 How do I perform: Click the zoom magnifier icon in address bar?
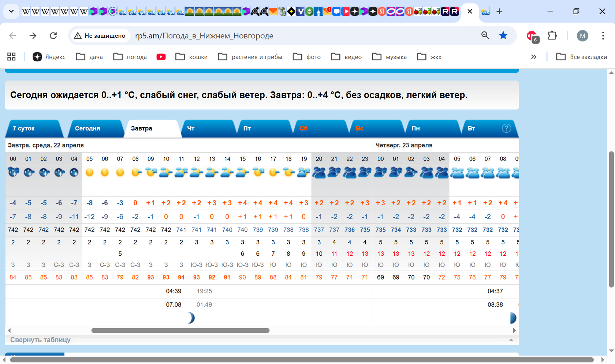pos(485,35)
